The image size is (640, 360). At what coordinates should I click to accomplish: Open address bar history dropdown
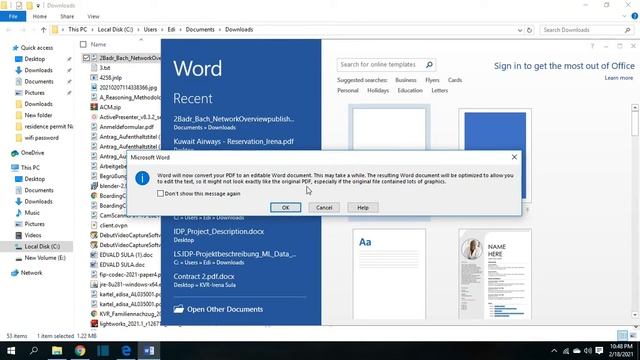click(x=520, y=30)
